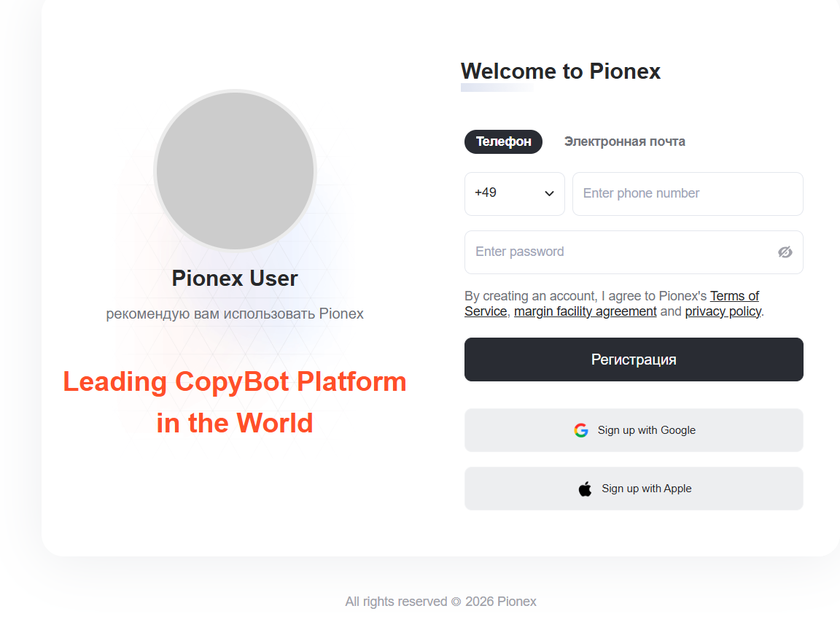Screen dimensions: 840x622
Task: Click the All rights reserved footer text
Action: [x=440, y=602]
